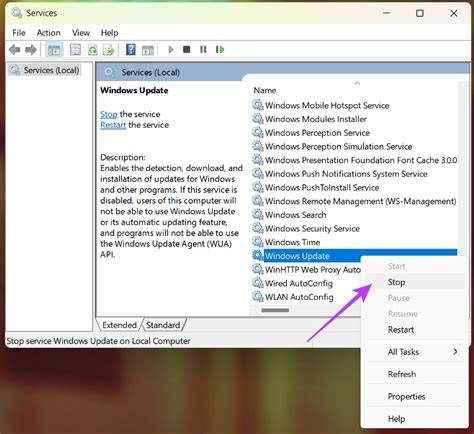Open the View menu
Image resolution: width=474 pixels, height=434 pixels.
point(81,33)
